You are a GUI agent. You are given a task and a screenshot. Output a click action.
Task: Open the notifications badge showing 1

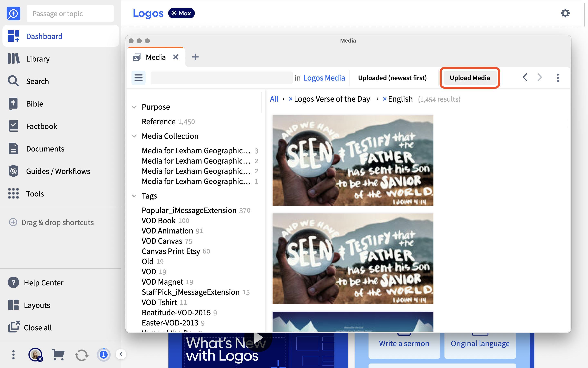104,355
